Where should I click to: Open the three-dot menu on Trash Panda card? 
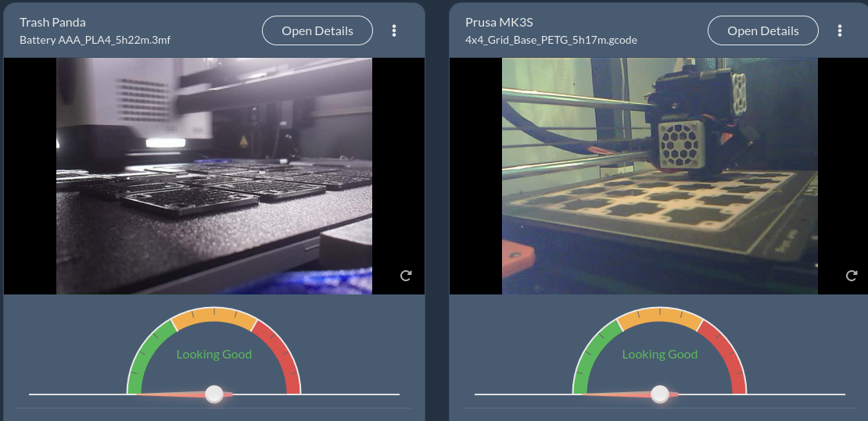pos(394,30)
